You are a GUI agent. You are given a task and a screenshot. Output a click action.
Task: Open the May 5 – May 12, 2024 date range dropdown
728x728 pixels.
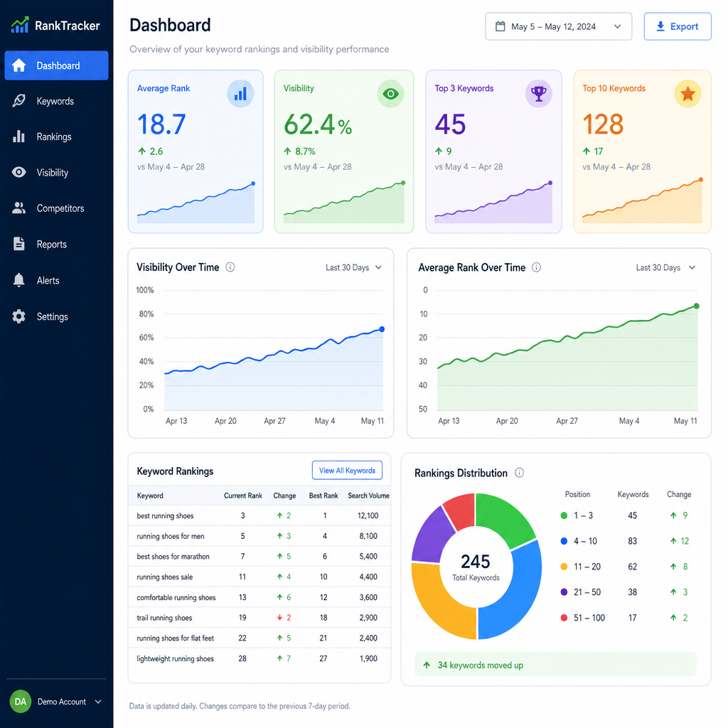point(559,26)
